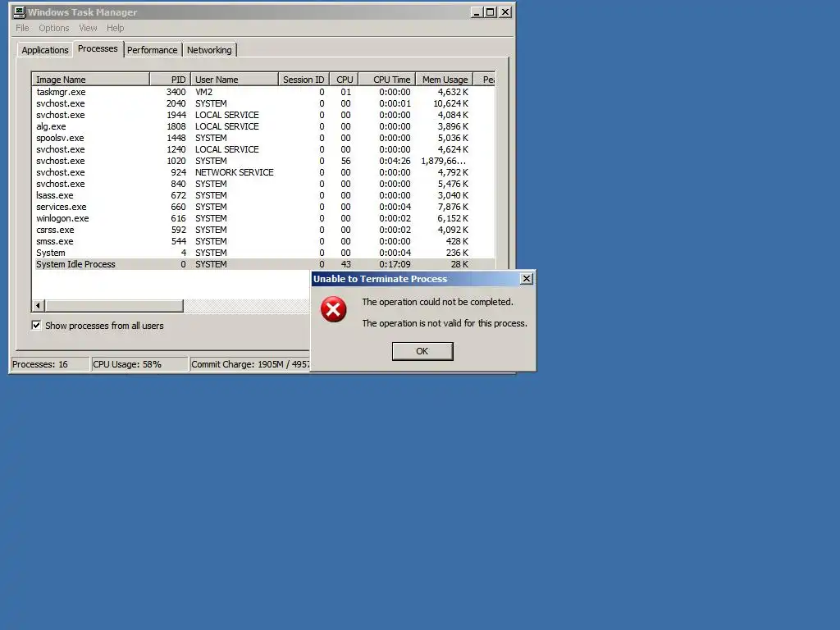Sort by Session ID column header
840x630 pixels.
click(x=304, y=80)
